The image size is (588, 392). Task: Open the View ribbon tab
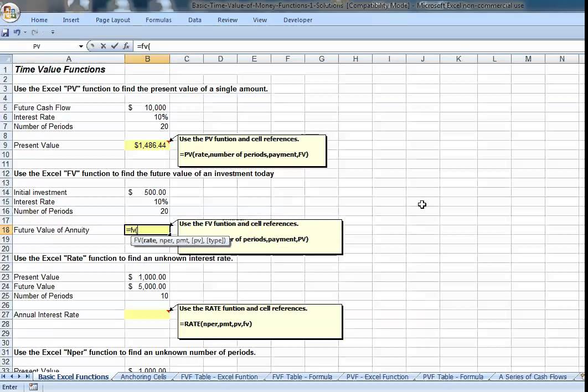coord(260,20)
